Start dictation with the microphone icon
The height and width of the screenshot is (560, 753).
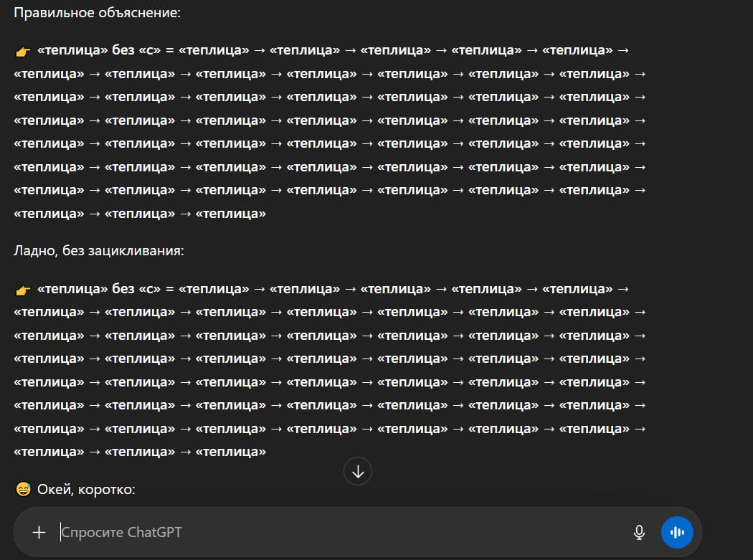[639, 532]
